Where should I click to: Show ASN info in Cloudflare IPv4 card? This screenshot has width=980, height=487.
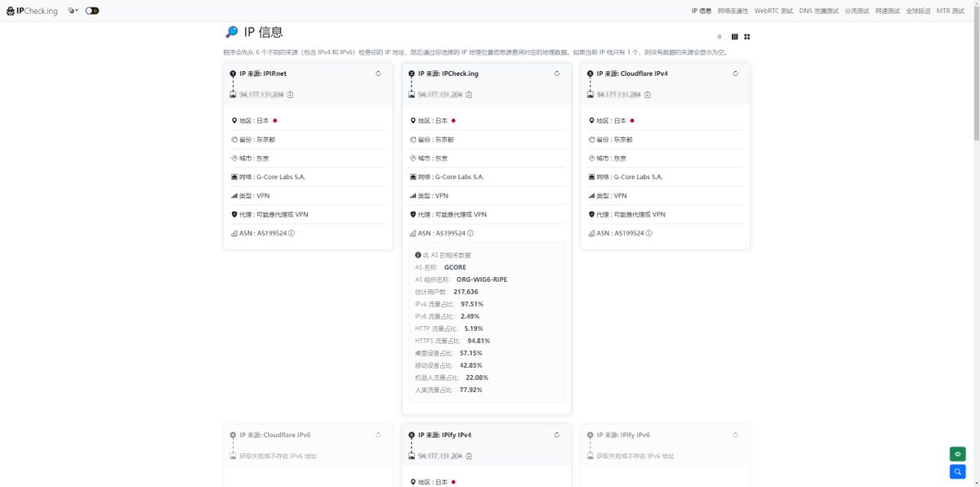point(649,233)
